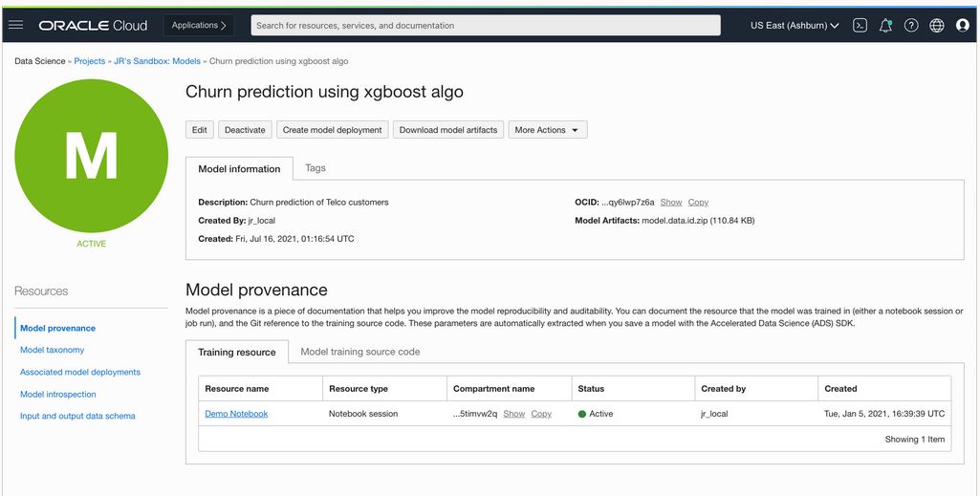Viewport: 980px width, 496px height.
Task: Show the full model OCID
Action: coord(671,203)
